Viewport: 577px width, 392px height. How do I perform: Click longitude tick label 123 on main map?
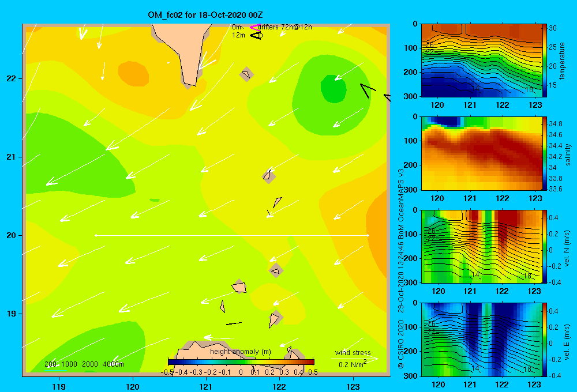(353, 386)
